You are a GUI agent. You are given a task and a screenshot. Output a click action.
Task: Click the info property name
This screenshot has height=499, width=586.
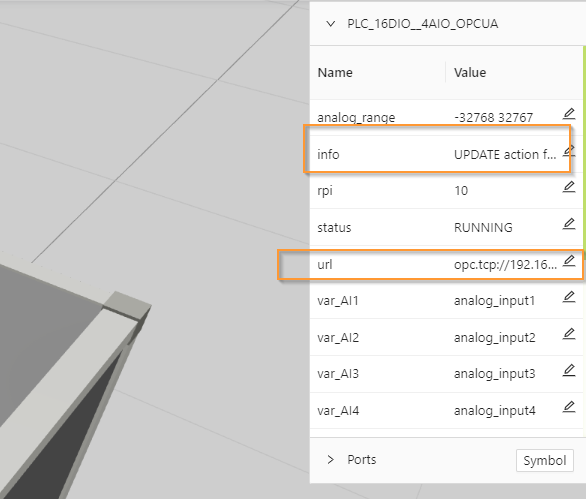pos(328,154)
